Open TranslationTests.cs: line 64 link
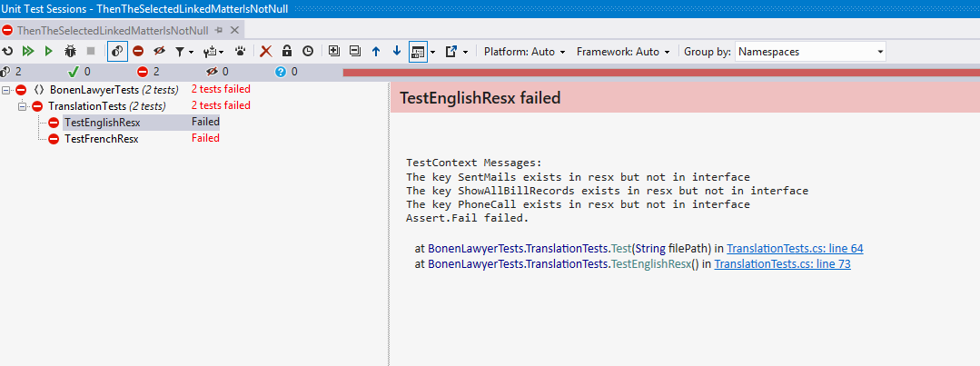 (x=795, y=248)
